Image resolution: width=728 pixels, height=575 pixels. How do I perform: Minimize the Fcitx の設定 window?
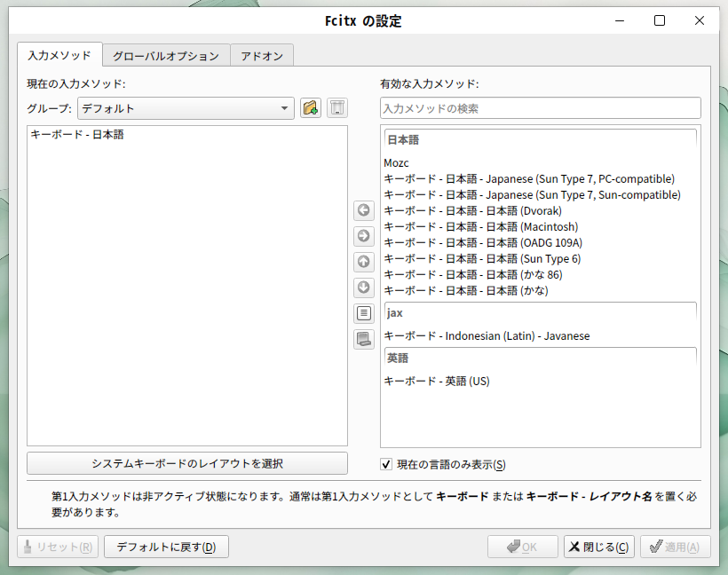coord(620,21)
